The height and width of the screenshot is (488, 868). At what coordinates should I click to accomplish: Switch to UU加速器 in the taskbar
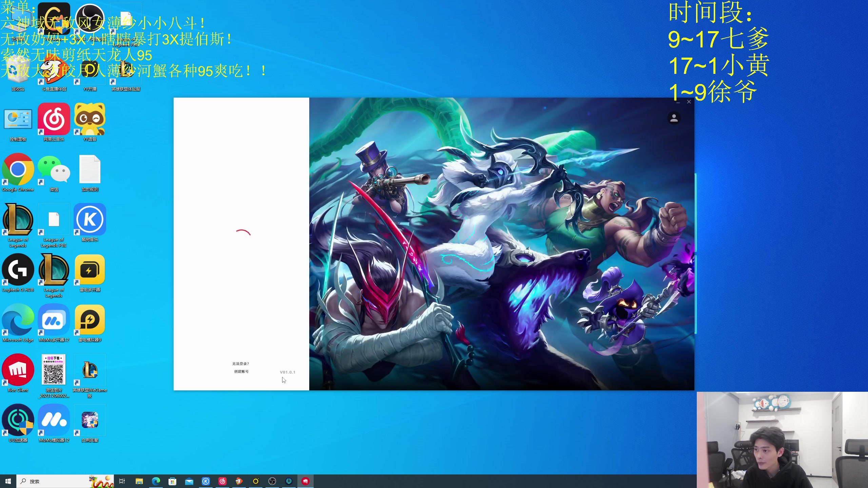click(x=289, y=481)
